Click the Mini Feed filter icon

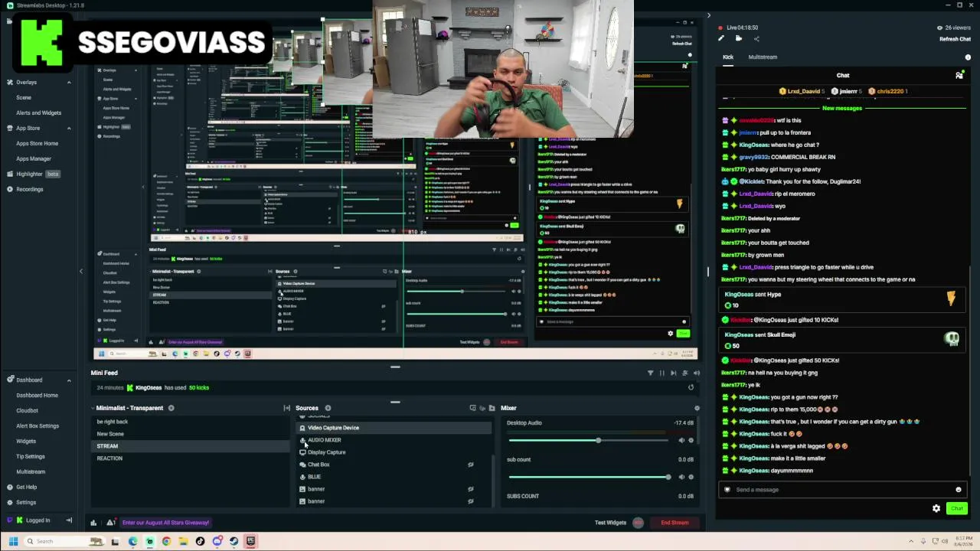(650, 373)
